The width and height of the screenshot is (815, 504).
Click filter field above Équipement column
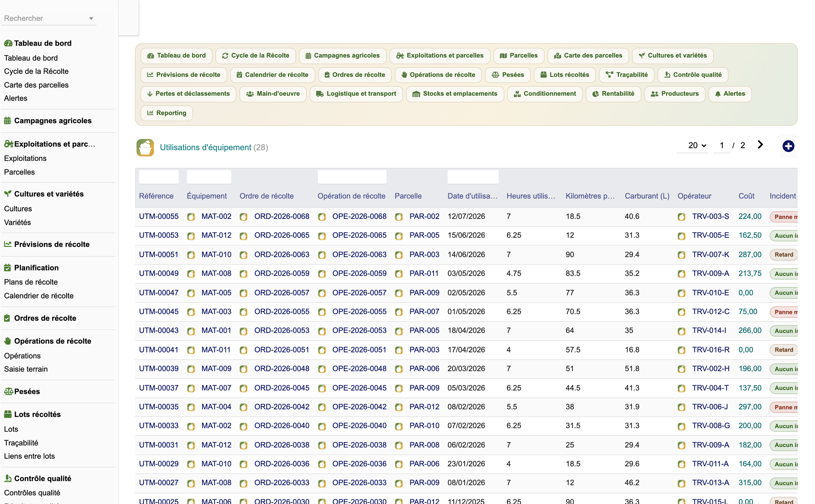click(209, 177)
